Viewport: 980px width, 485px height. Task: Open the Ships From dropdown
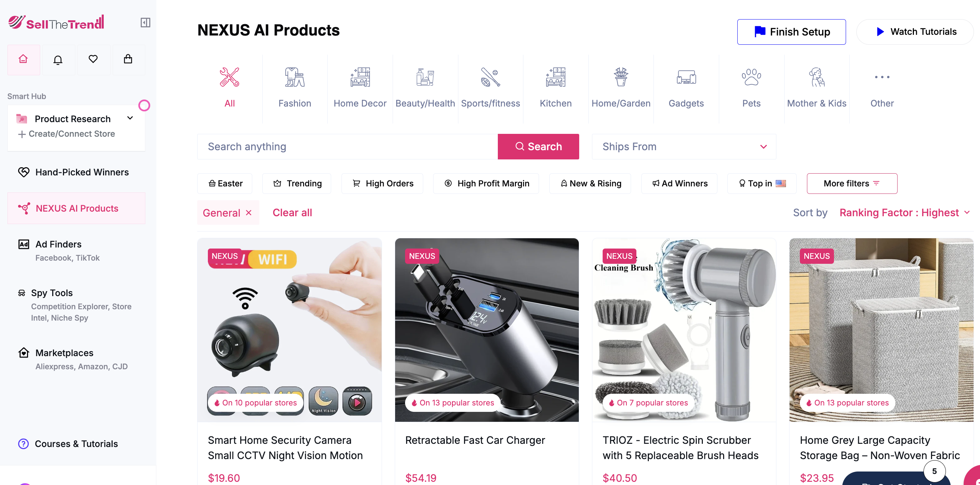(684, 147)
